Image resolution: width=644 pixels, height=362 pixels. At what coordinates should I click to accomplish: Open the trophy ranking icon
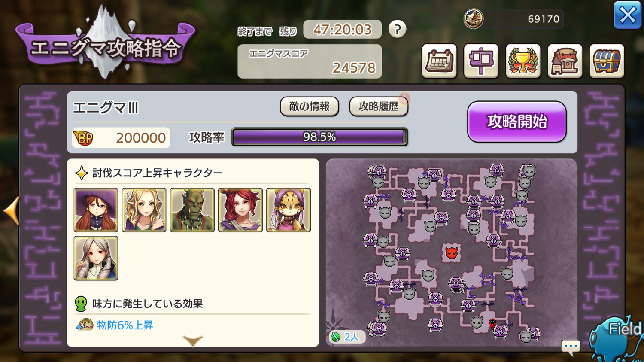(x=523, y=61)
